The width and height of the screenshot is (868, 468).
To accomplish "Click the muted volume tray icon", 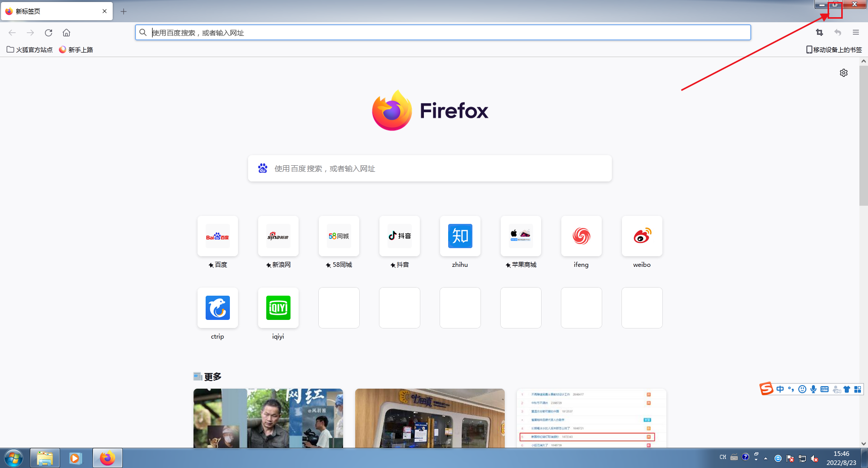I will pyautogui.click(x=814, y=458).
